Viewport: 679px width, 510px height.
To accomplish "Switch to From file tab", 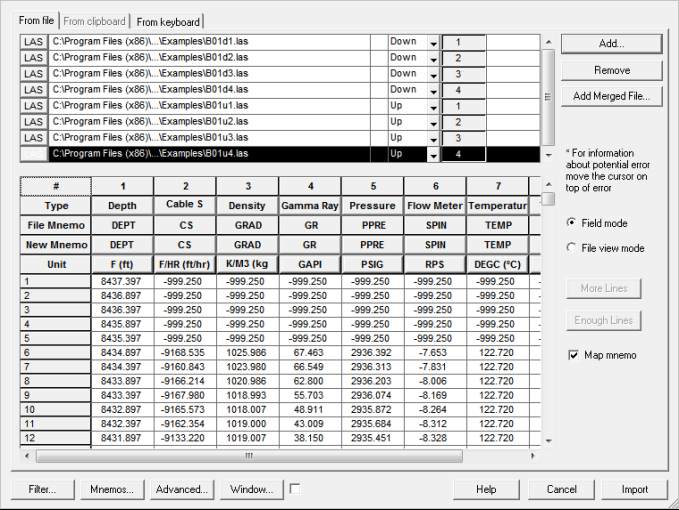I will 37,21.
